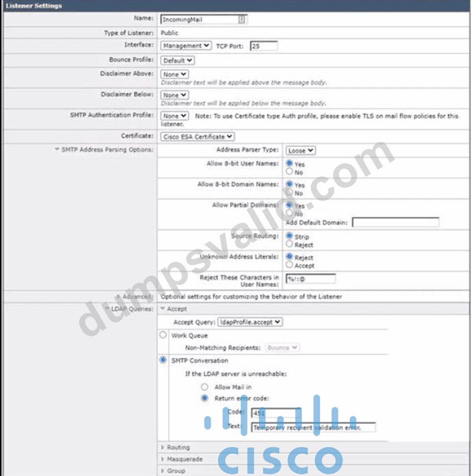Click the TCP Port input field
This screenshot has width=471, height=476.
pyautogui.click(x=264, y=46)
